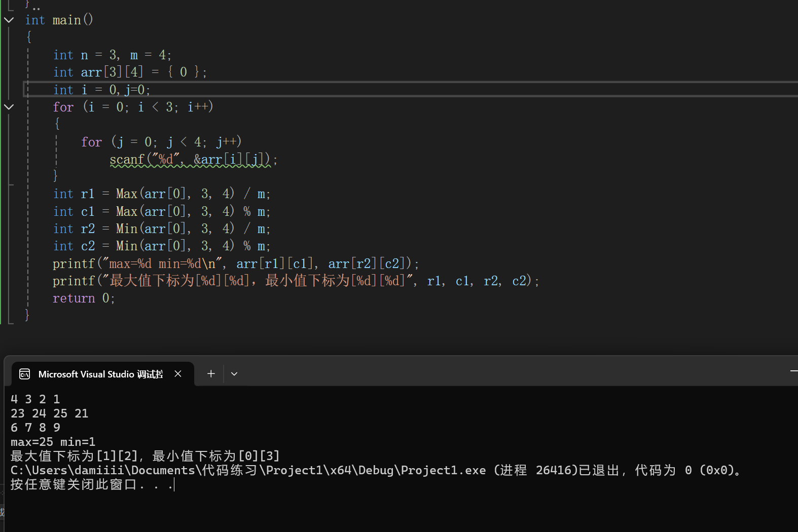Minimize the terminal window
The image size is (798, 532).
tap(793, 371)
